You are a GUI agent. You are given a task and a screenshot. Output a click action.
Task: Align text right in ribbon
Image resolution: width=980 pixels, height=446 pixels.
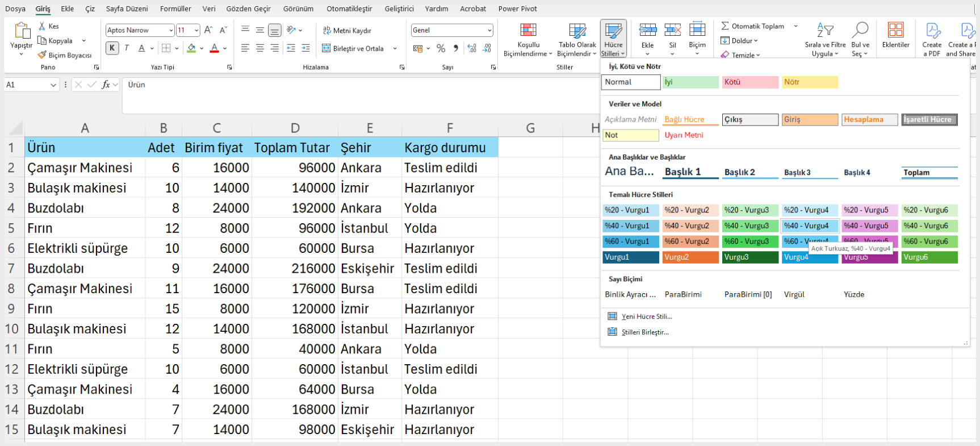click(x=275, y=48)
